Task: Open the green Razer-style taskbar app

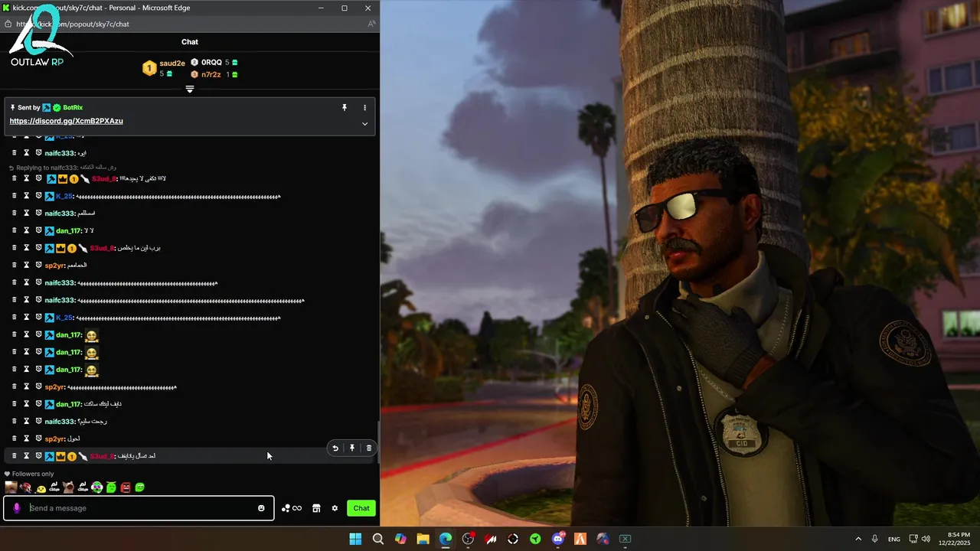Action: coord(535,539)
